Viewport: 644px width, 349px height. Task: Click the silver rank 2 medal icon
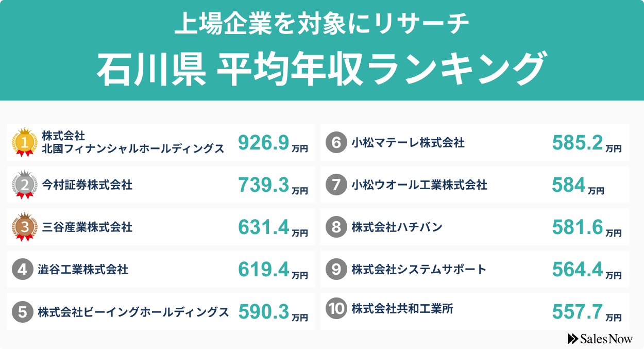pyautogui.click(x=24, y=184)
